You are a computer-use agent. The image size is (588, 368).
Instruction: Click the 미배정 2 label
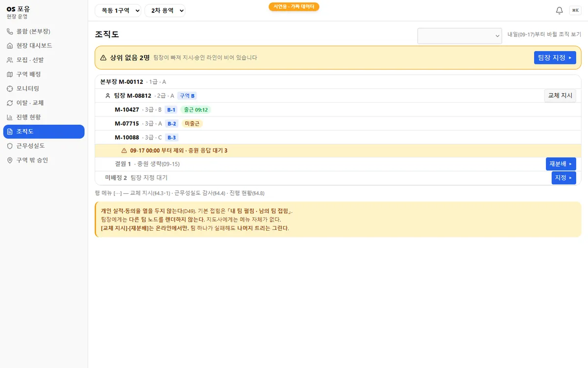(116, 178)
